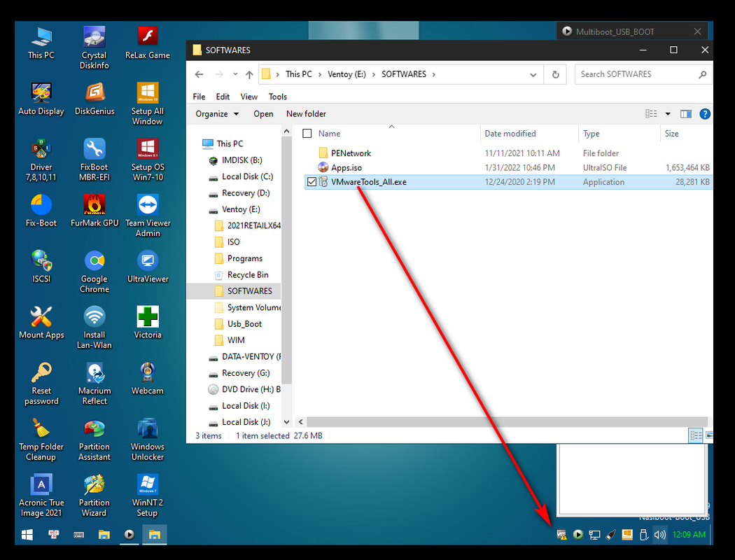Open the Edit menu

223,97
